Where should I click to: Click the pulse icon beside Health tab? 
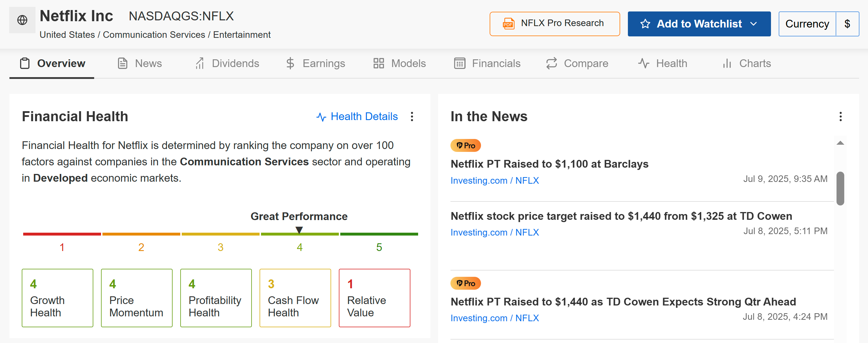[644, 63]
